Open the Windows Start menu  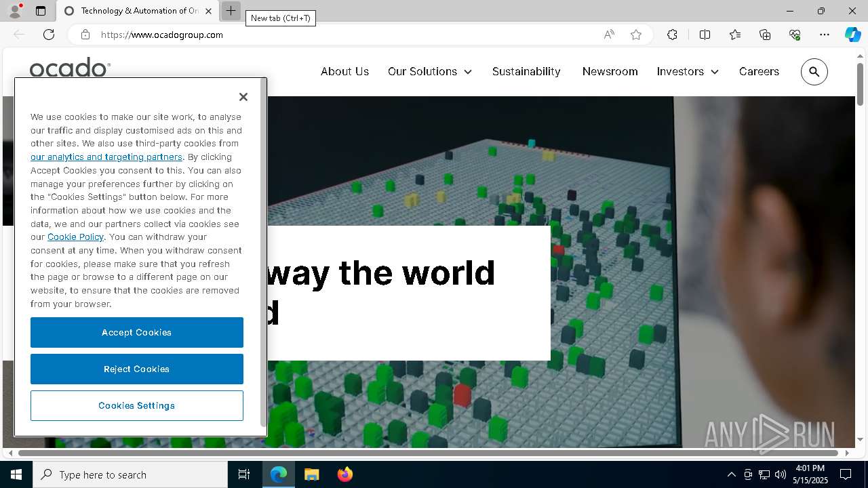16,474
